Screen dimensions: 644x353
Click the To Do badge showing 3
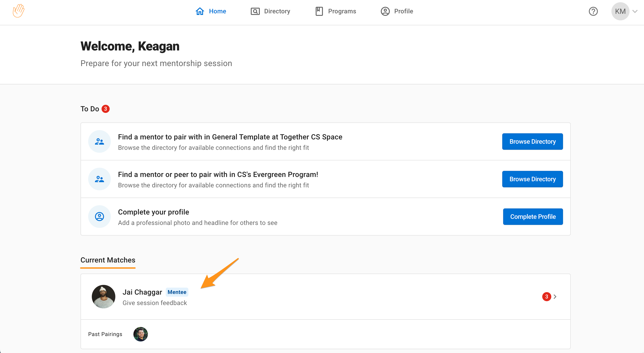pyautogui.click(x=106, y=109)
